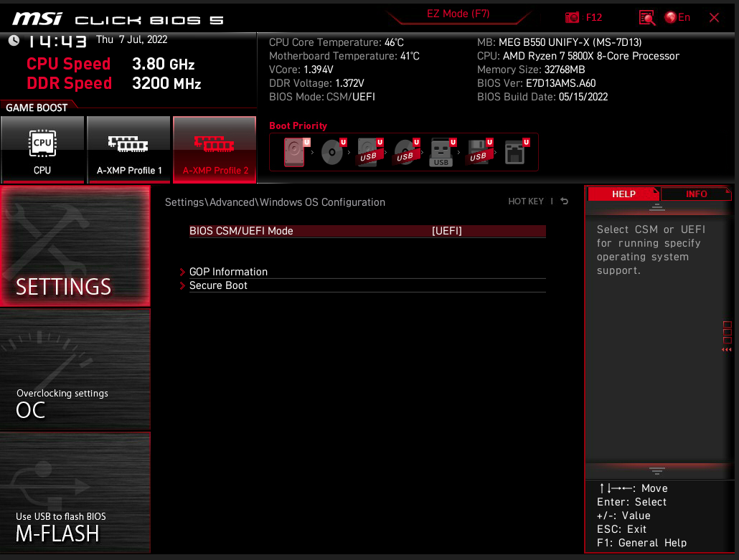This screenshot has height=560, width=739.
Task: Select the USB floppy boot icon
Action: pyautogui.click(x=480, y=152)
